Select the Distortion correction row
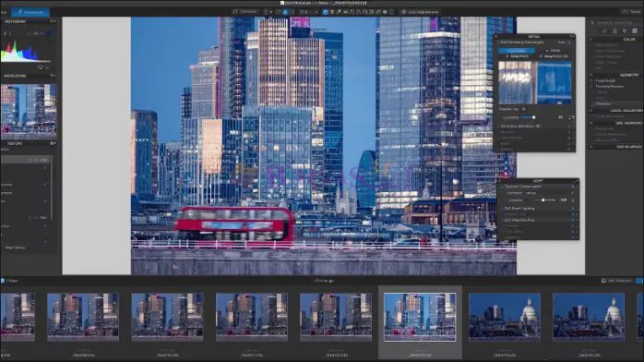 pyautogui.click(x=616, y=103)
